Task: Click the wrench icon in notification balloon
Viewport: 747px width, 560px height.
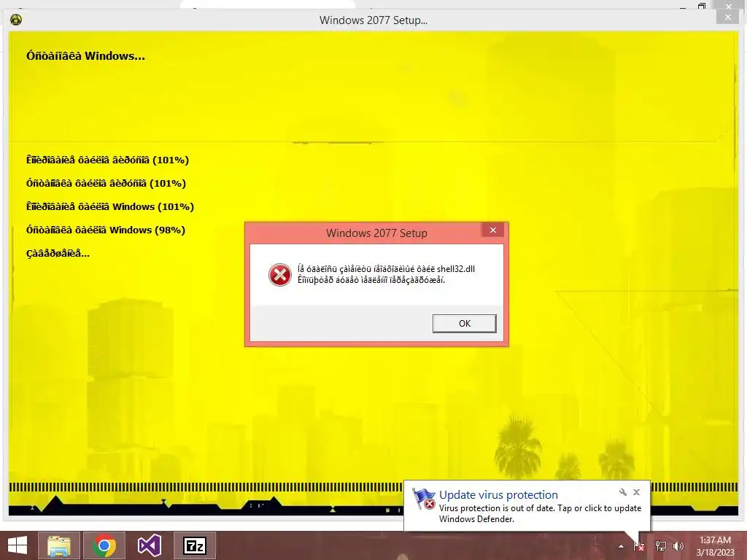Action: (623, 492)
